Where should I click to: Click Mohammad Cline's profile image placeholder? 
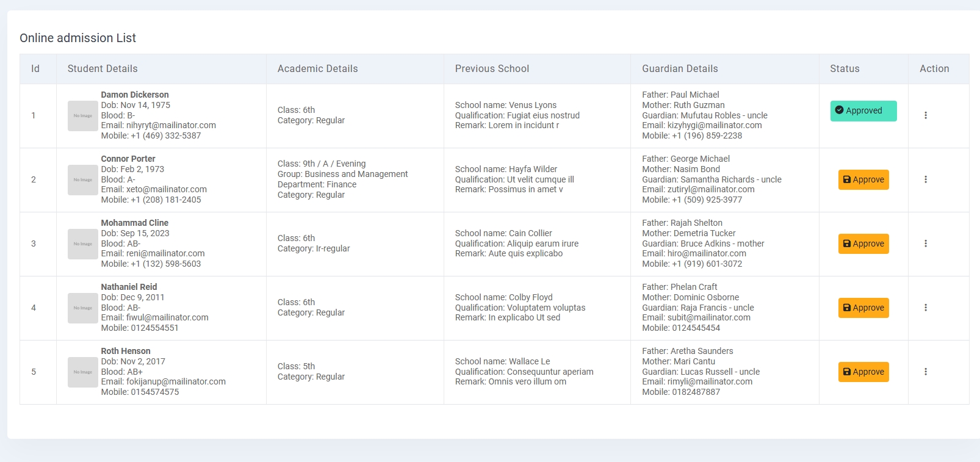83,244
